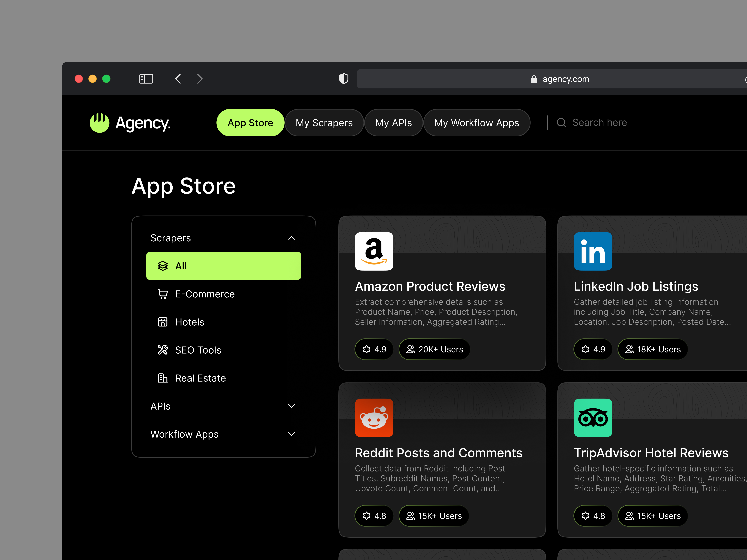Screen dimensions: 747x560
Task: Switch to the My Scrapers tab
Action: 324,123
